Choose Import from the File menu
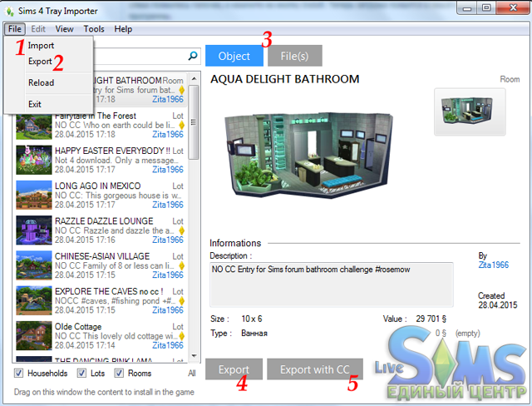 pos(41,46)
